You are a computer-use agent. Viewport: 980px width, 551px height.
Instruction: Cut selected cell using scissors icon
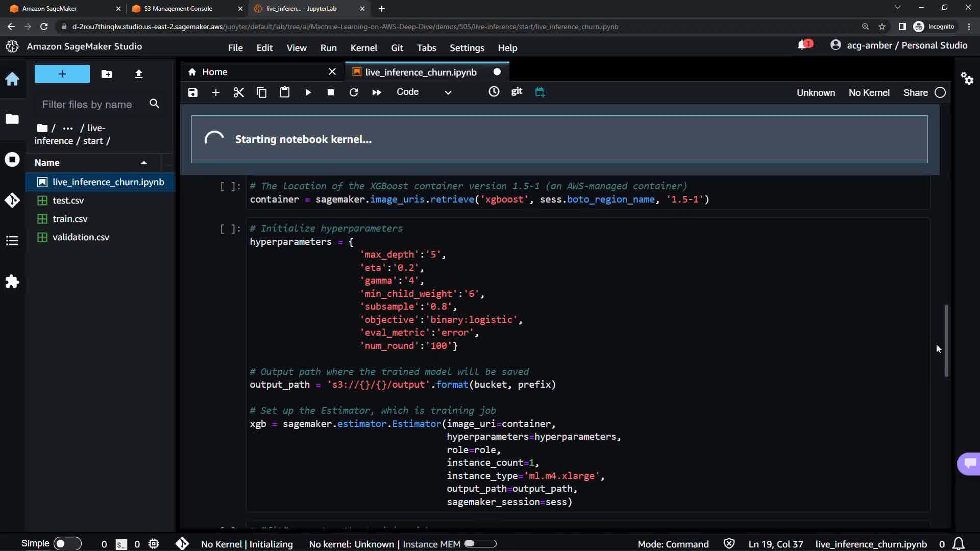pos(238,92)
